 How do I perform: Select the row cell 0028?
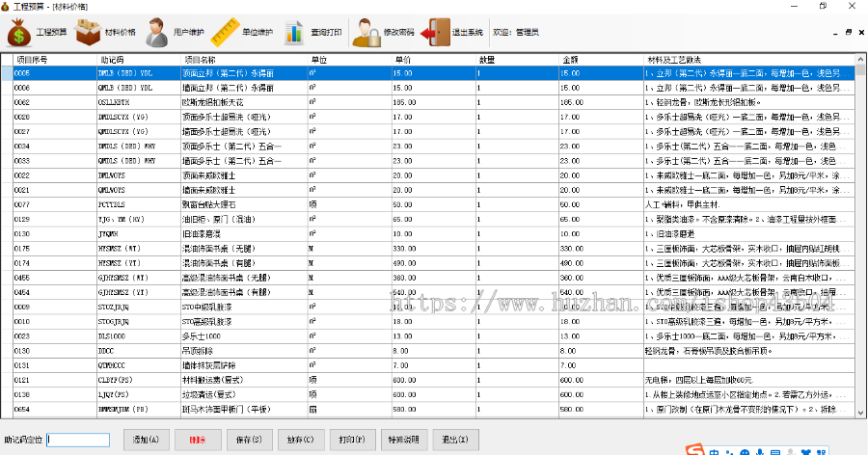click(x=55, y=117)
